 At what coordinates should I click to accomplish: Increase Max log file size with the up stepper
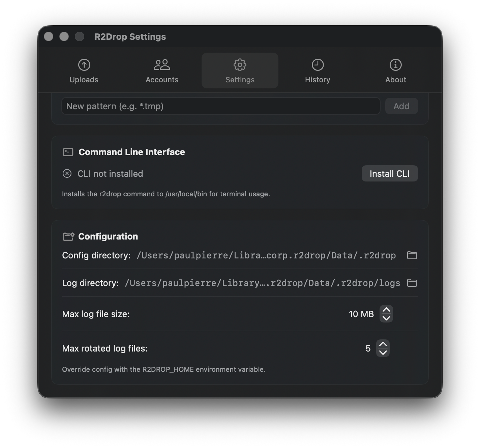pyautogui.click(x=387, y=310)
